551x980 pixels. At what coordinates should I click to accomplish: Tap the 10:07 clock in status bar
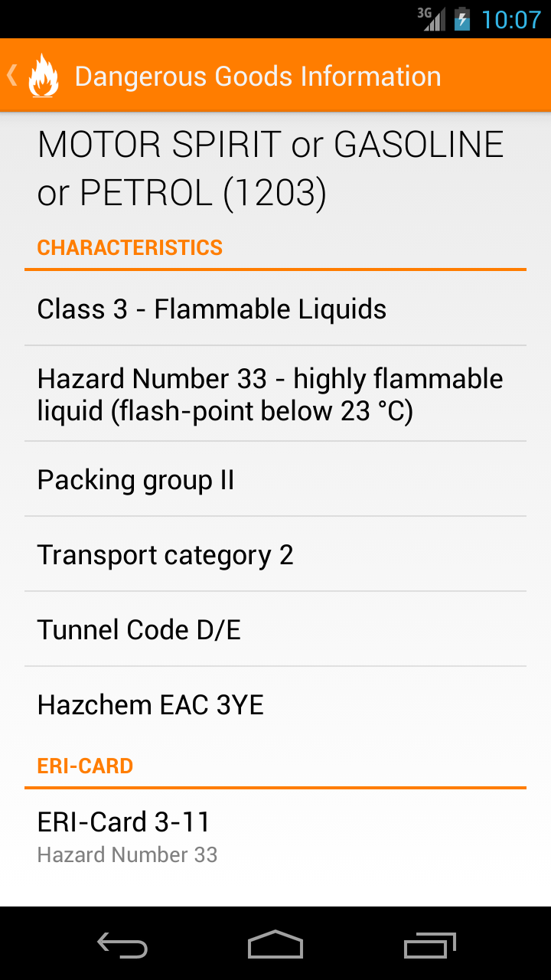[510, 19]
